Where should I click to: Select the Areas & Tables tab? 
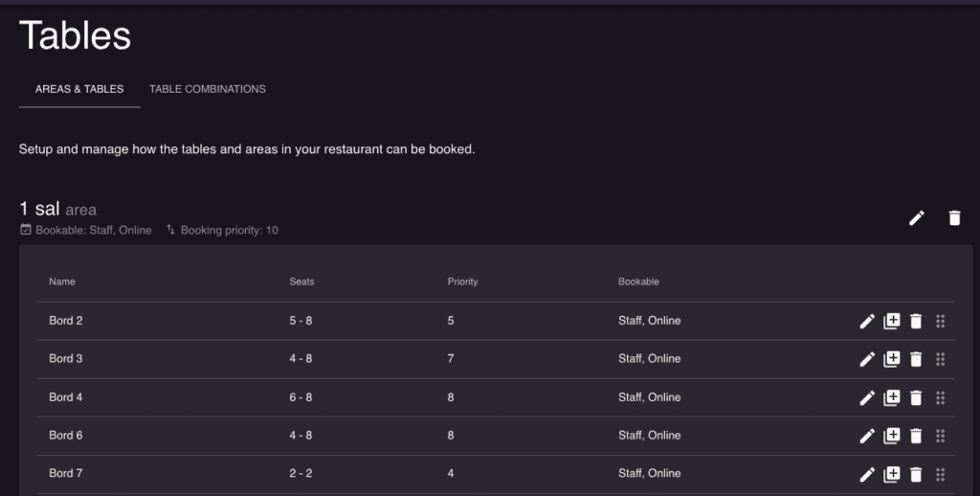[79, 89]
